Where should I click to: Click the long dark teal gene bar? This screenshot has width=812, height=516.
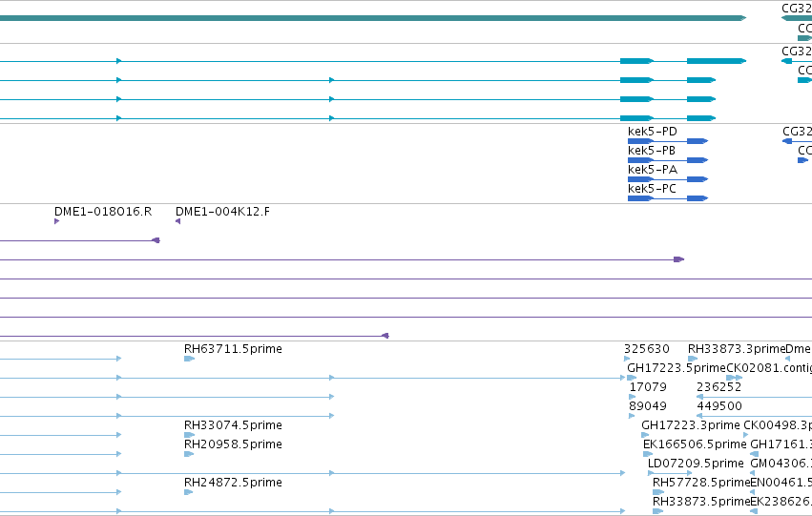[373, 18]
